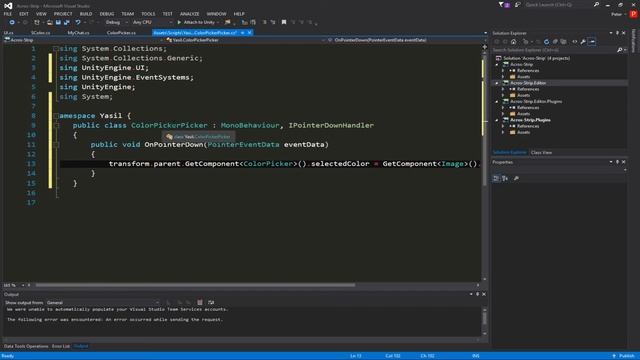
Task: Open the HELP menu
Action: pos(239,14)
